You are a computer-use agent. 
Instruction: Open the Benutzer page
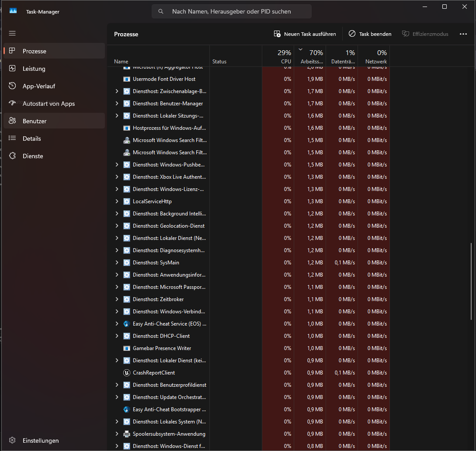tap(54, 121)
